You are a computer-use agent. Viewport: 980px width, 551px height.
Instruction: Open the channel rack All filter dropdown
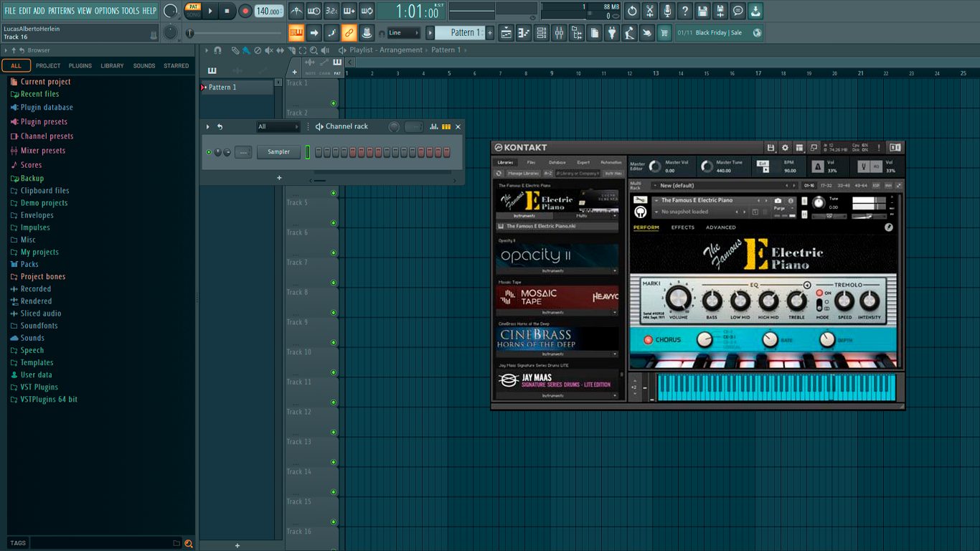[278, 127]
